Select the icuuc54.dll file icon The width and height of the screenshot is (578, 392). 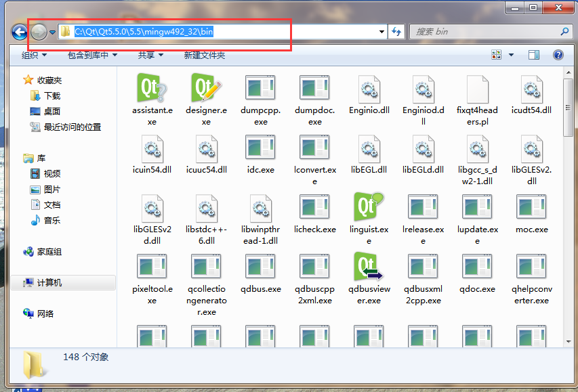206,149
